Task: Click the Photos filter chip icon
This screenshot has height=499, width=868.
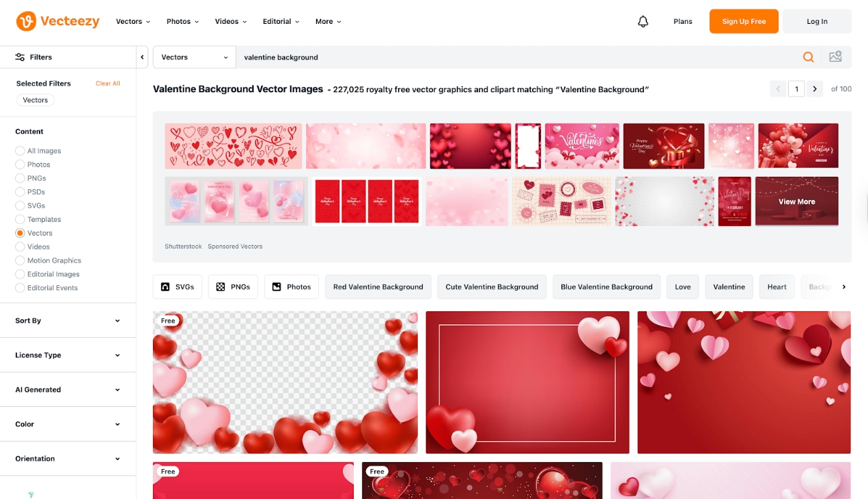Action: pos(277,287)
